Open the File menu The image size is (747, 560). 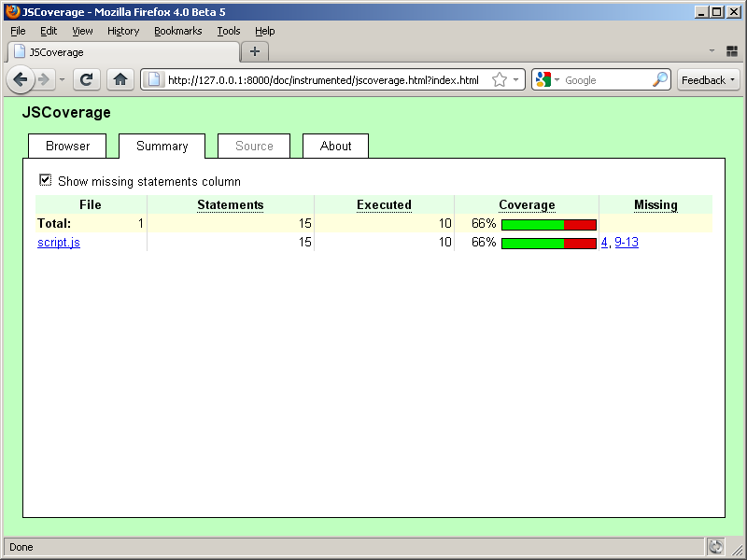[x=18, y=31]
